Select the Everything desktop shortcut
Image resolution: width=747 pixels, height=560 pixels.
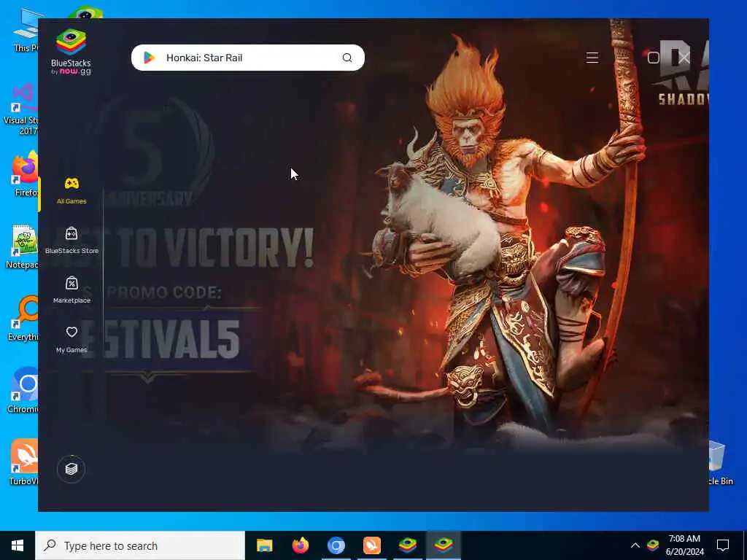pyautogui.click(x=23, y=319)
